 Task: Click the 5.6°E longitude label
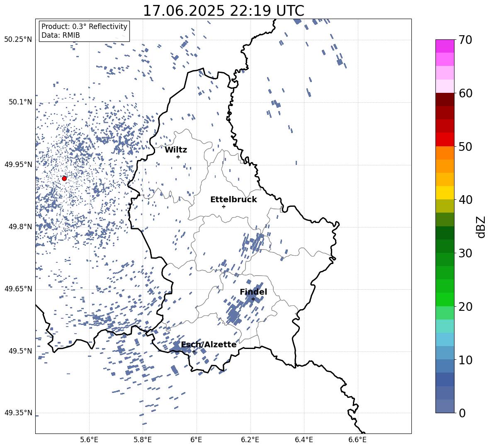coord(89,440)
